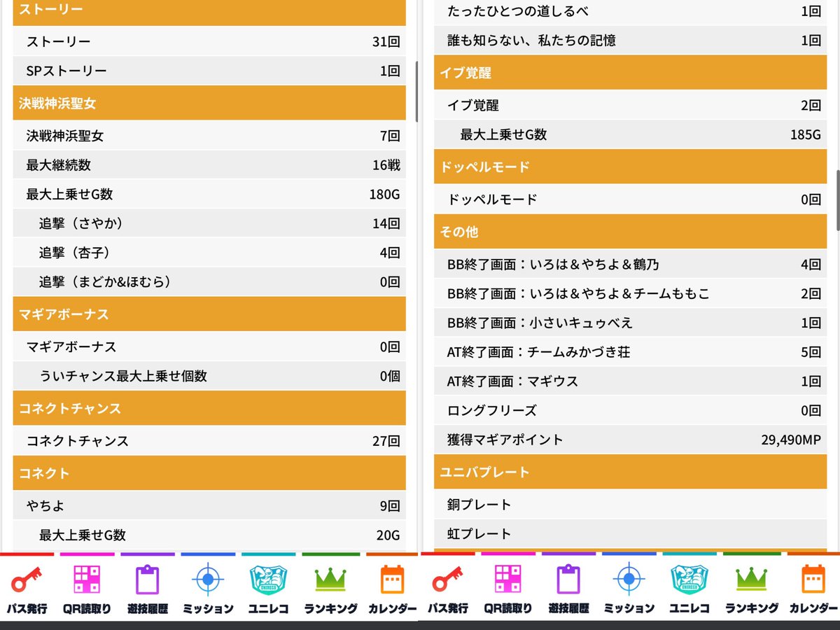Select the 最大継続数 16戦 row
The width and height of the screenshot is (840, 630).
(x=209, y=165)
